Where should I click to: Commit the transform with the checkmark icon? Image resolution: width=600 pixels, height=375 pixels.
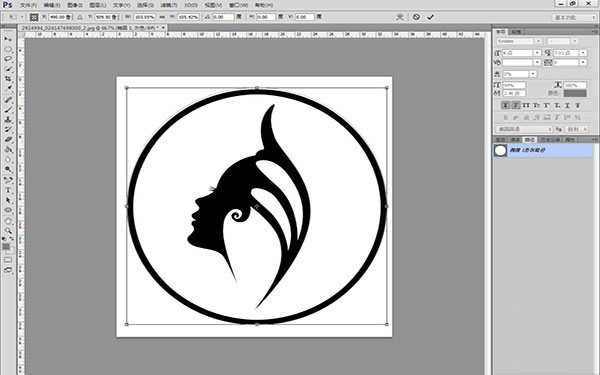point(430,17)
